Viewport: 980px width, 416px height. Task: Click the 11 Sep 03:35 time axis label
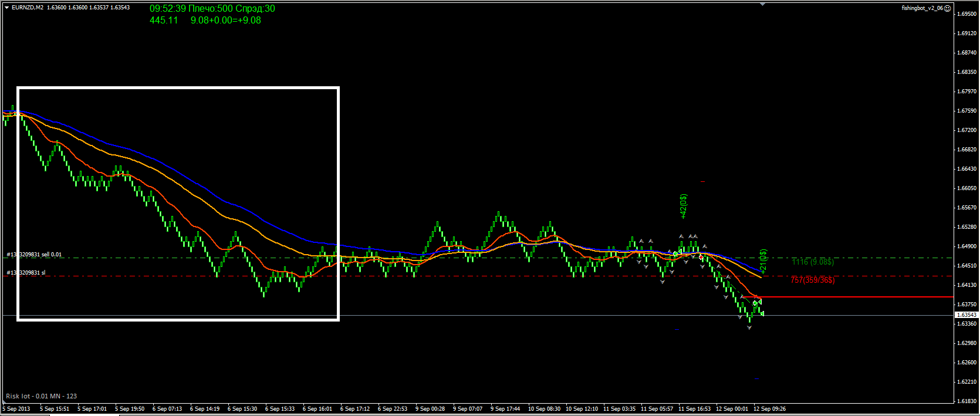[619, 408]
